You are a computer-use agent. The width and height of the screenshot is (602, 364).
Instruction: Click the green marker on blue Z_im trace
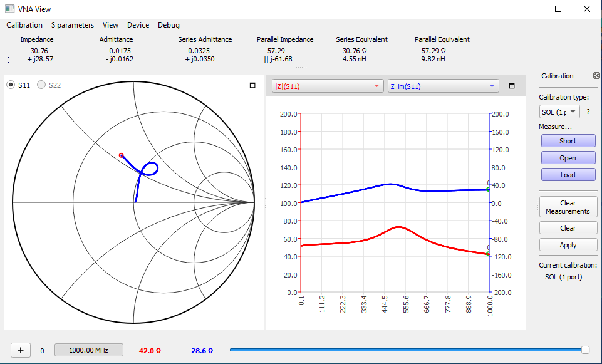[x=489, y=189]
